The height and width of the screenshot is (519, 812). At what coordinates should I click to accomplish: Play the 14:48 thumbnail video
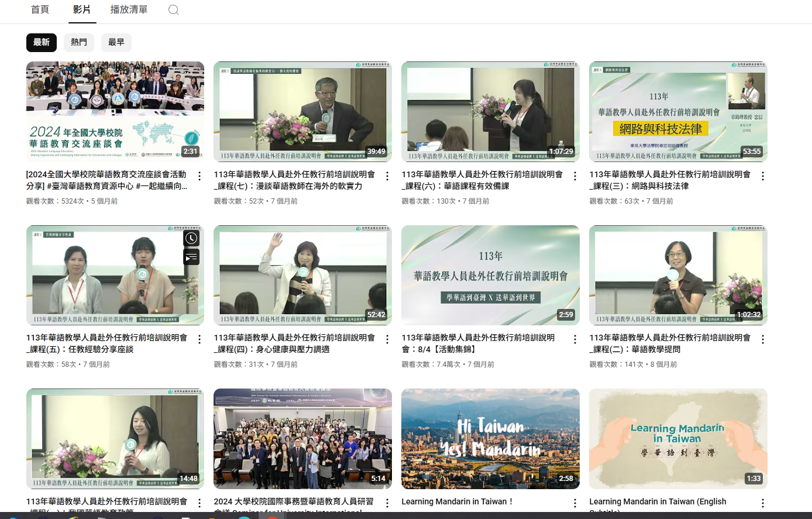pos(115,439)
